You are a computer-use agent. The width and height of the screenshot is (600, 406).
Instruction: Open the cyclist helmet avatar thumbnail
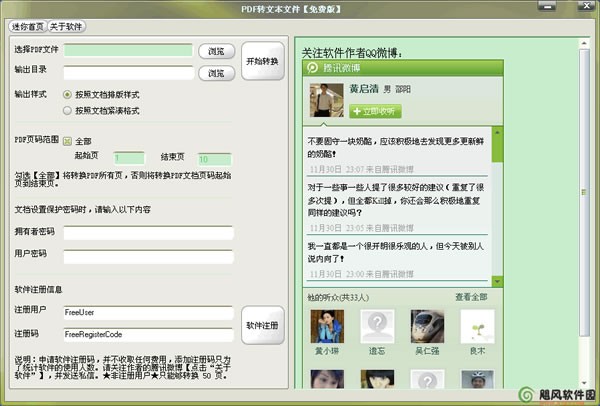click(x=478, y=379)
